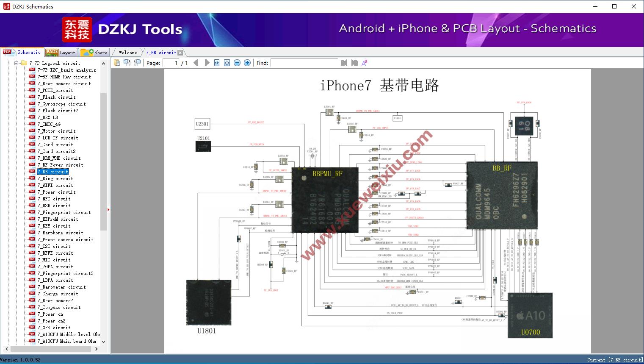The image size is (644, 364).
Task: Toggle match case search icon
Action: tap(365, 63)
